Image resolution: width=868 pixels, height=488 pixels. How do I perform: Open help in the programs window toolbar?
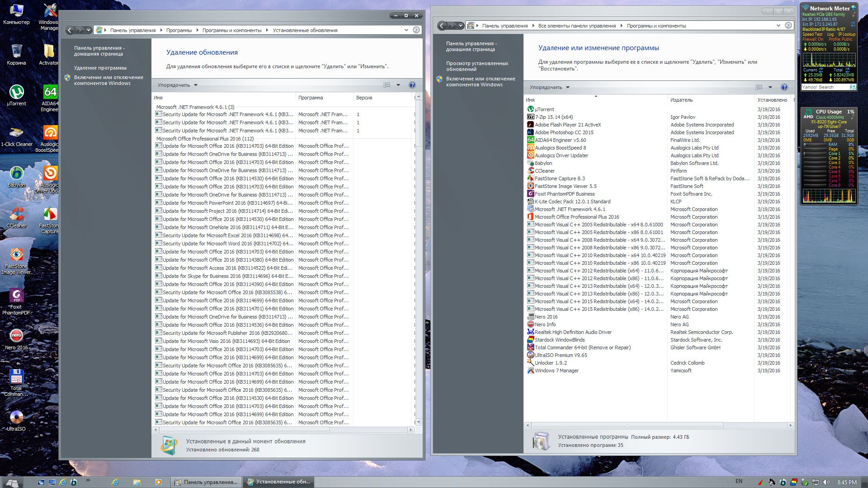[x=784, y=87]
